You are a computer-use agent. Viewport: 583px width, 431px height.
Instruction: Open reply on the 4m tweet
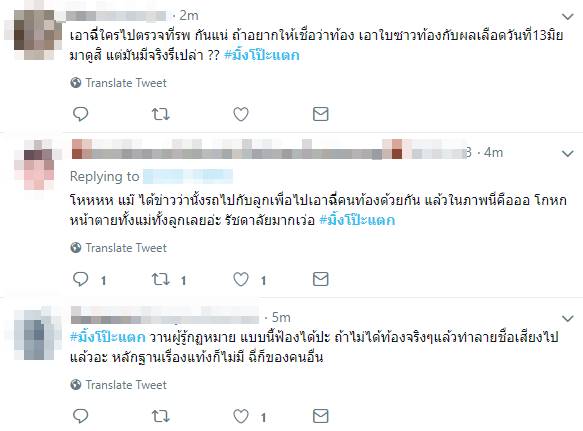[80, 279]
